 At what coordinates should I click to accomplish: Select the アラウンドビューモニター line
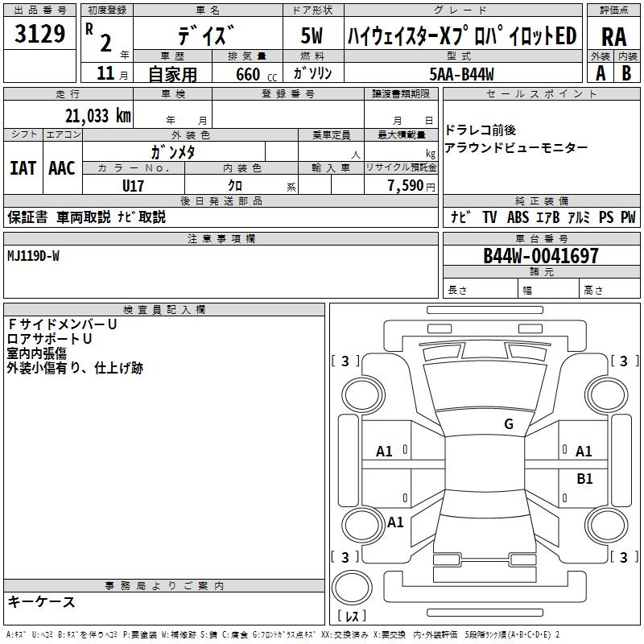click(516, 147)
